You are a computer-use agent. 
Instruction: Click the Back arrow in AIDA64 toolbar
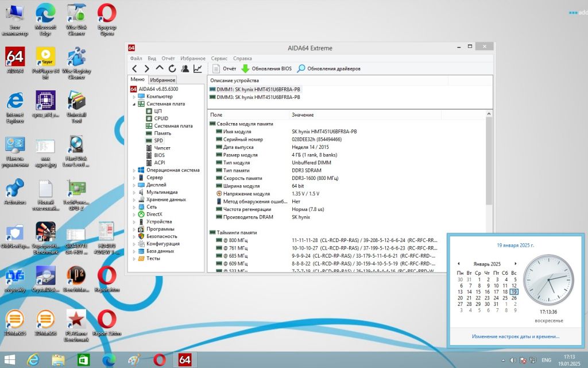[x=134, y=69]
